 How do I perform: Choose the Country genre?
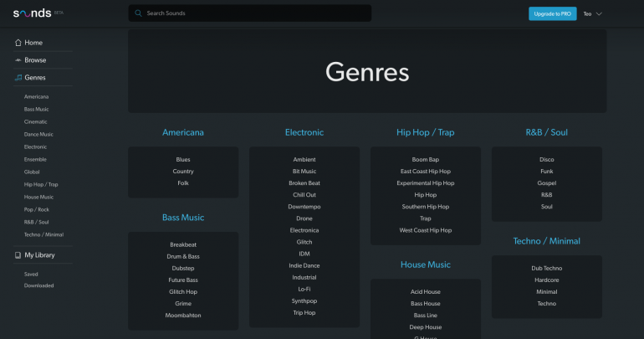tap(183, 172)
